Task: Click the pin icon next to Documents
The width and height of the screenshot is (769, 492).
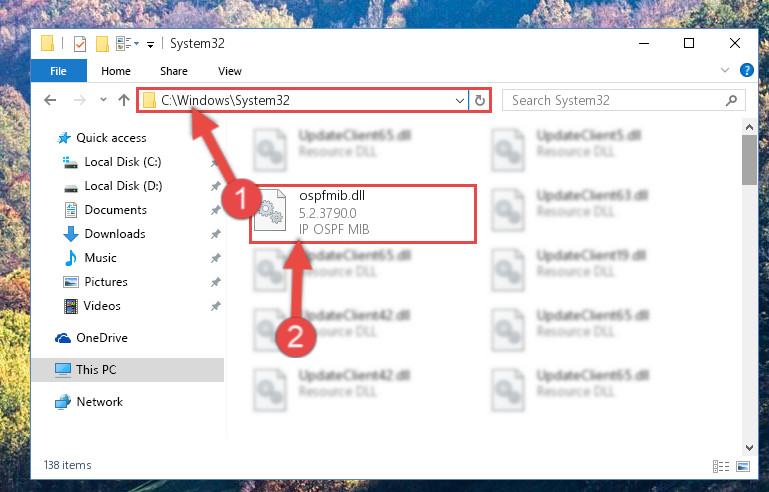Action: click(215, 210)
